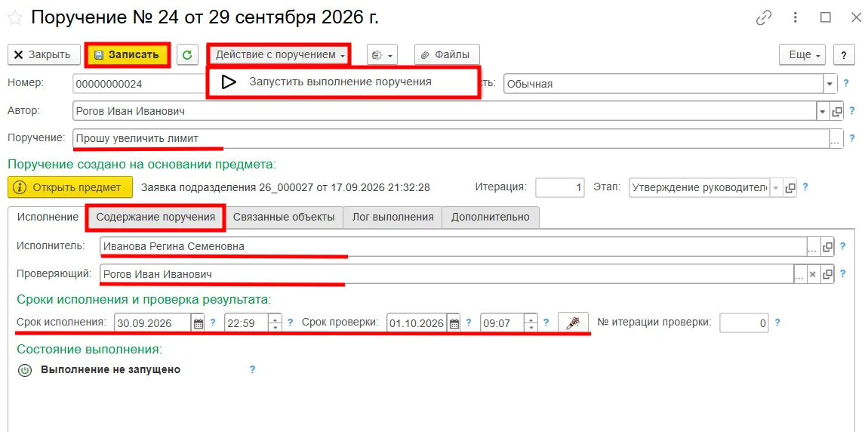The width and height of the screenshot is (868, 432).
Task: Expand the Этап dropdown arrow
Action: click(x=775, y=187)
